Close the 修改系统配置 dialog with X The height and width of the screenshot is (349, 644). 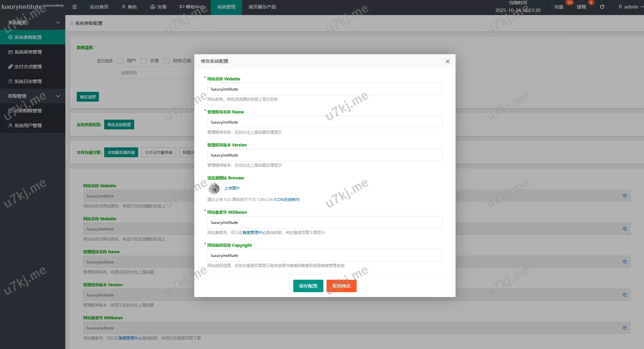coord(447,61)
